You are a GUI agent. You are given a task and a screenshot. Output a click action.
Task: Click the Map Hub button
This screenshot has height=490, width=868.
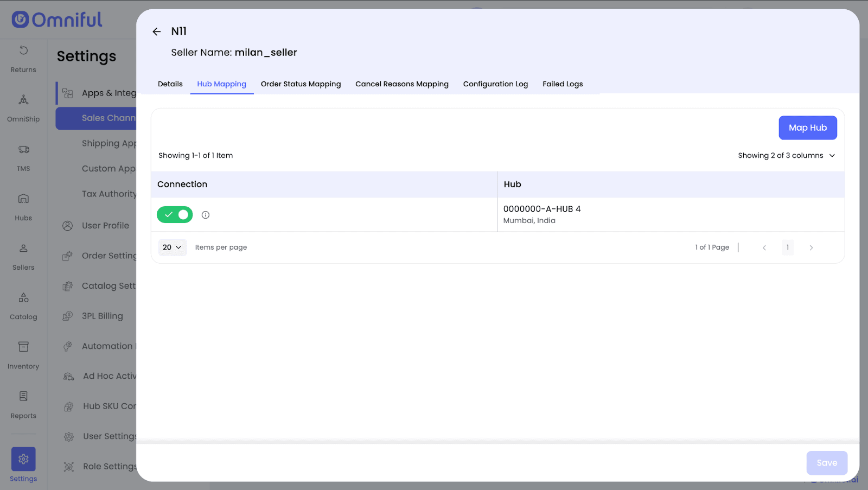(807, 128)
